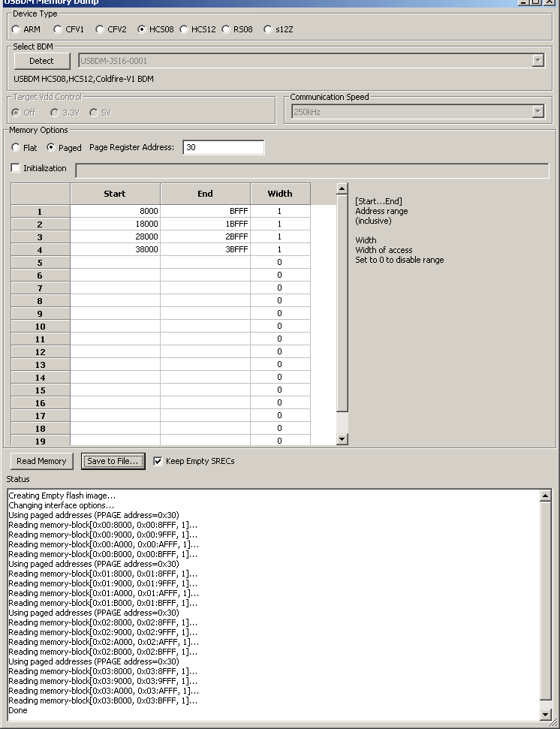
Task: Click the Width column header
Action: 280,194
